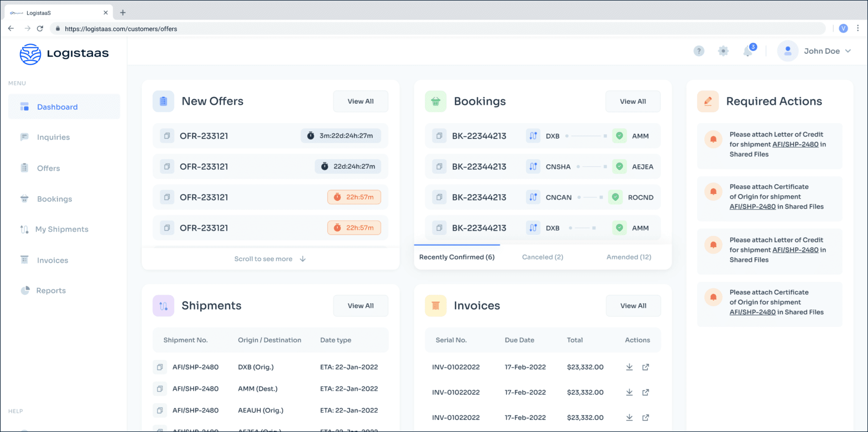Select the My Shipments route icon

click(x=25, y=229)
